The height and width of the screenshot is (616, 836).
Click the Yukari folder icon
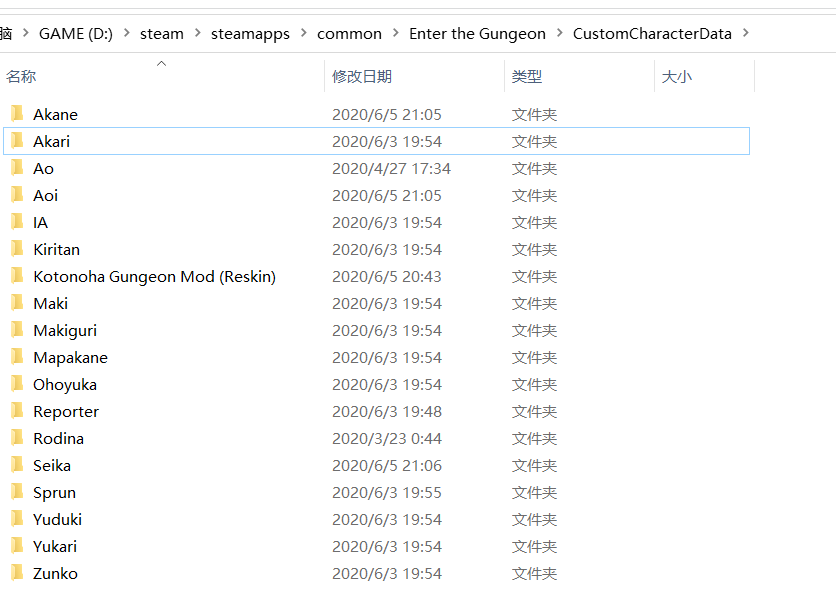(x=17, y=546)
